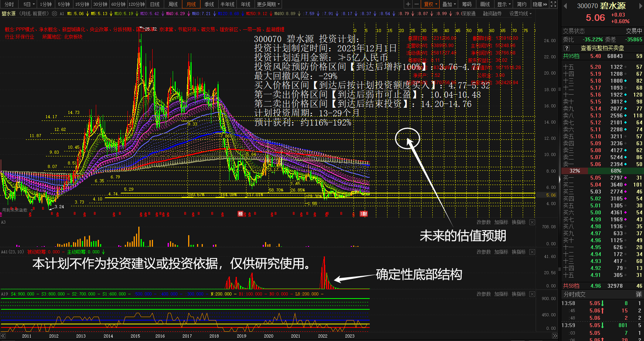Image resolution: width=644 pixels, height=341 pixels.
Task: Click the 32% buy-sell ratio bar
Action: tap(575, 171)
